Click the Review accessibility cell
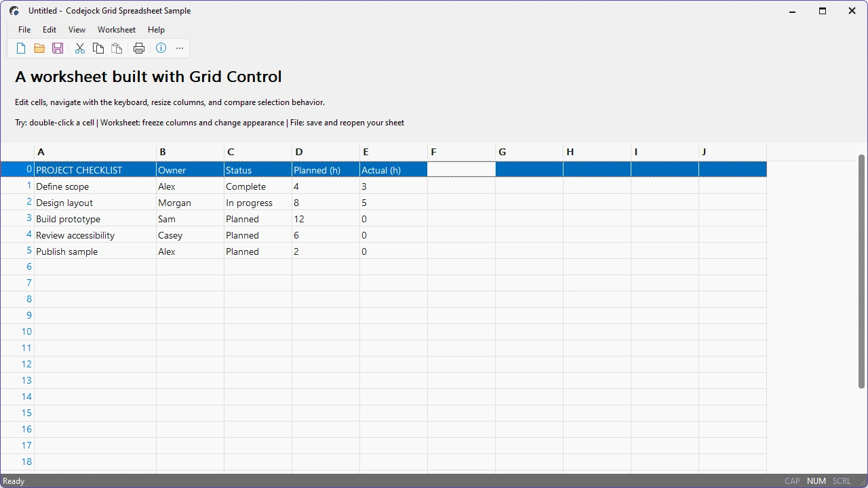The height and width of the screenshot is (488, 868). tap(95, 235)
